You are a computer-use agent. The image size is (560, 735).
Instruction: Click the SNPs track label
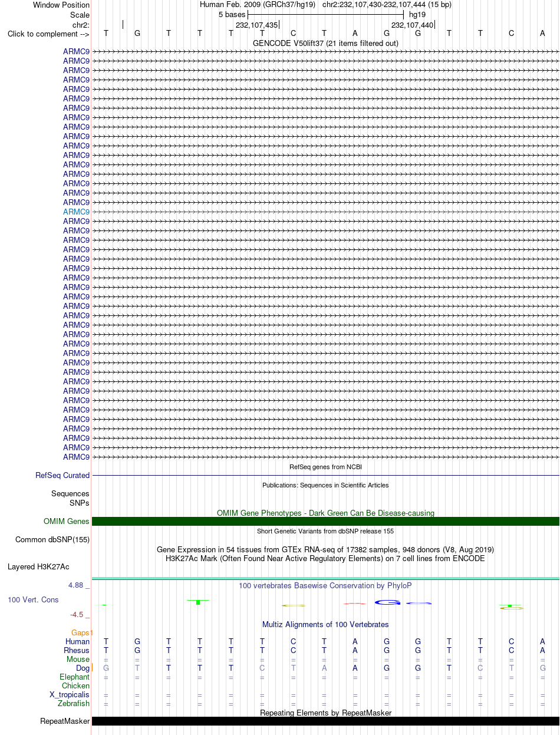80,503
